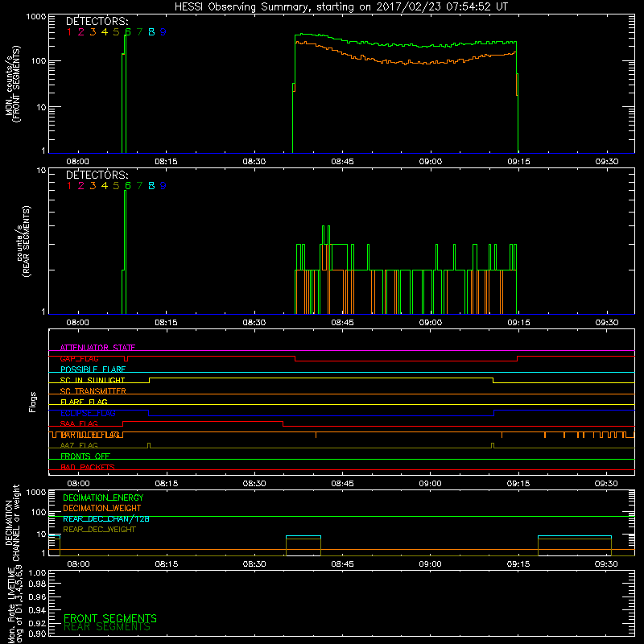644x644 pixels.
Task: Click the FRONTS_OFF flag label
Action: point(85,456)
